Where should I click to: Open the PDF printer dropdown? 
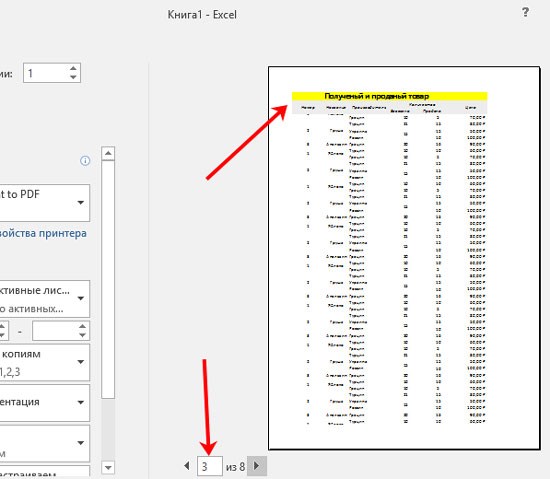coord(45,203)
